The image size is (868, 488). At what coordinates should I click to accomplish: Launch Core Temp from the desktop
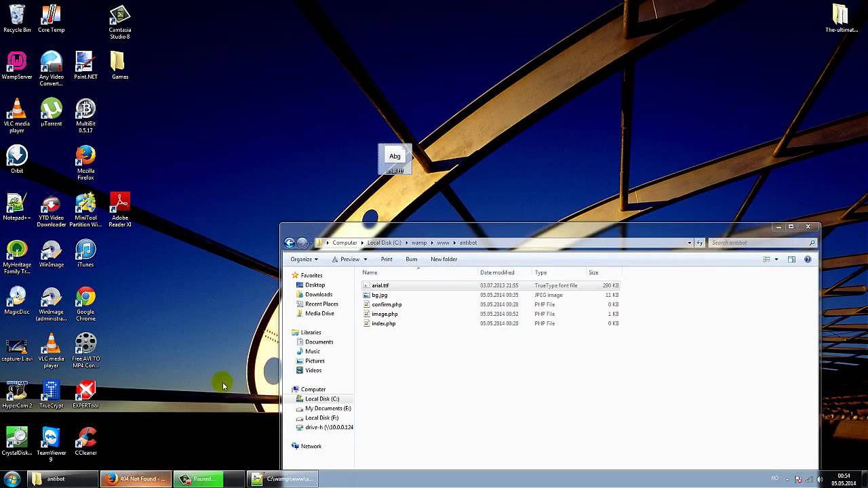point(52,18)
